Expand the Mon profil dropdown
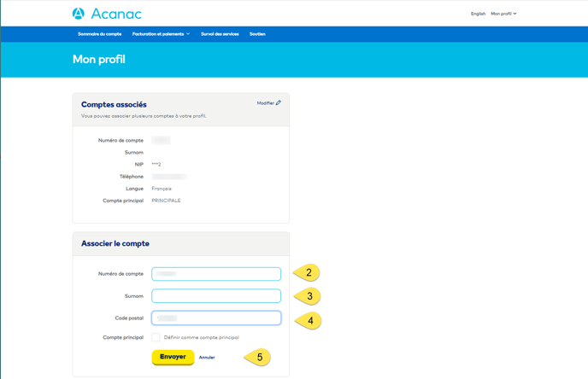The width and height of the screenshot is (588, 379). 503,14
